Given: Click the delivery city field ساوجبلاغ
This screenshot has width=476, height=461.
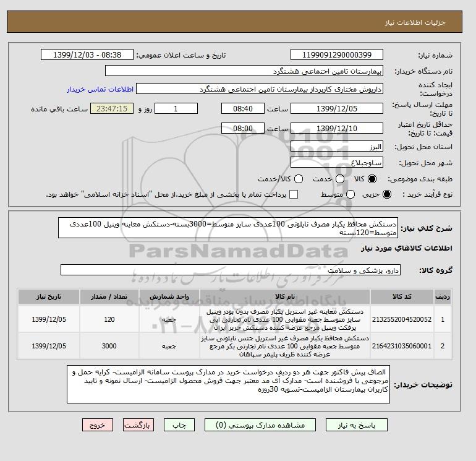Looking at the screenshot, I should point(337,162).
